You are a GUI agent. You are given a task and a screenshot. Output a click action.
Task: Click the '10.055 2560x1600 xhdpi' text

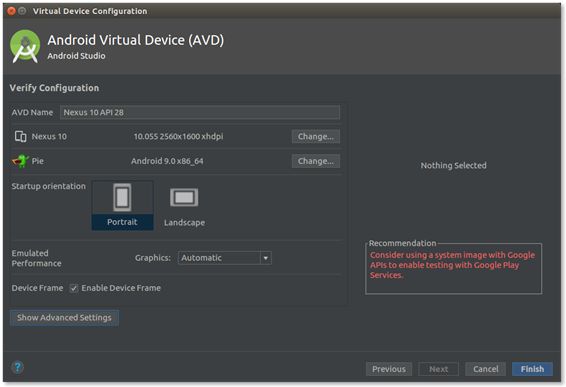coord(178,136)
